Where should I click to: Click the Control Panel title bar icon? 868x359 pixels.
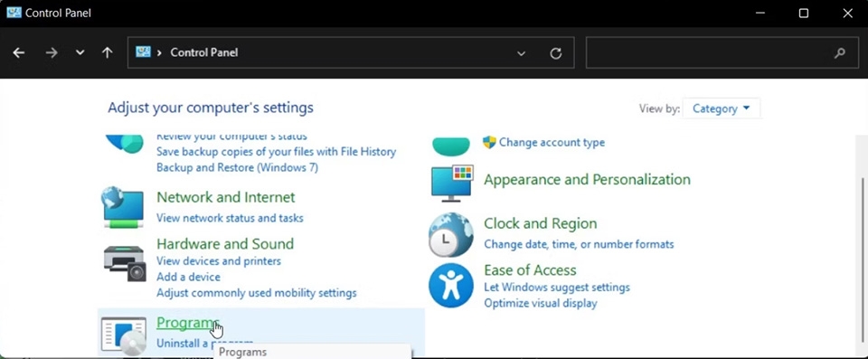(x=14, y=13)
